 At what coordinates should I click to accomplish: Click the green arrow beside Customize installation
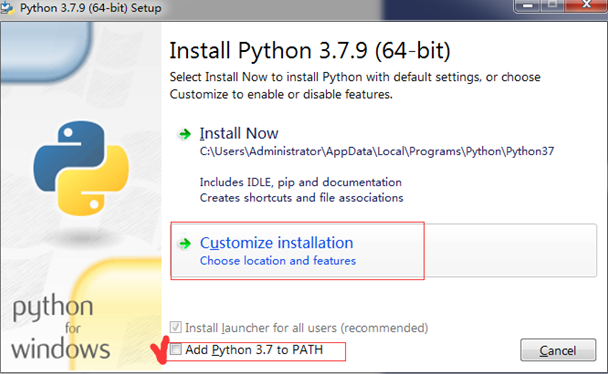[185, 243]
